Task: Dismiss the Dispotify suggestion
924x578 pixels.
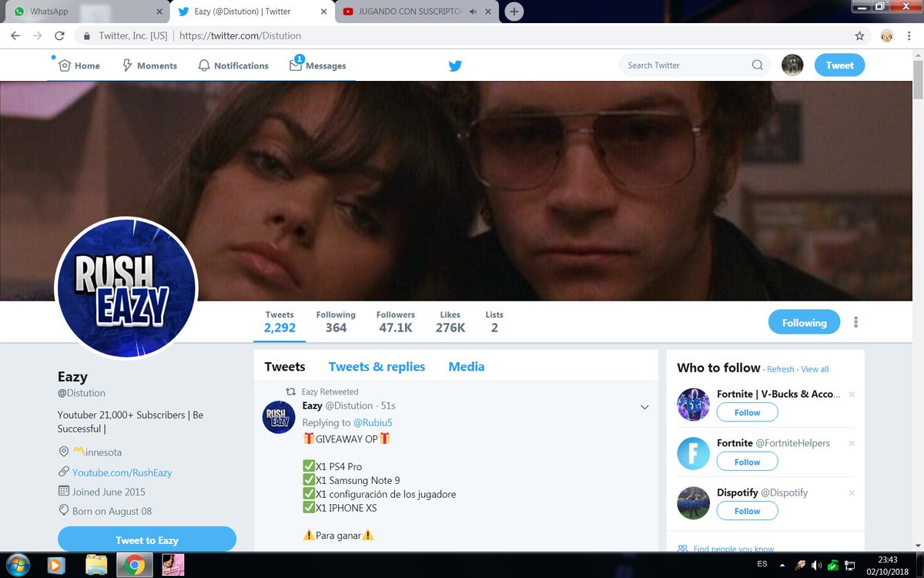Action: [851, 493]
